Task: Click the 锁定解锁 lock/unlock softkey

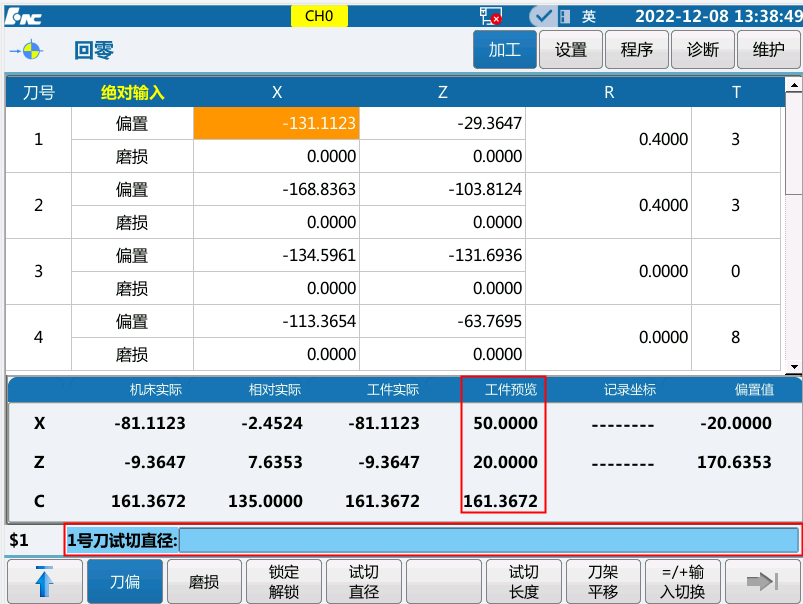Action: [x=284, y=581]
